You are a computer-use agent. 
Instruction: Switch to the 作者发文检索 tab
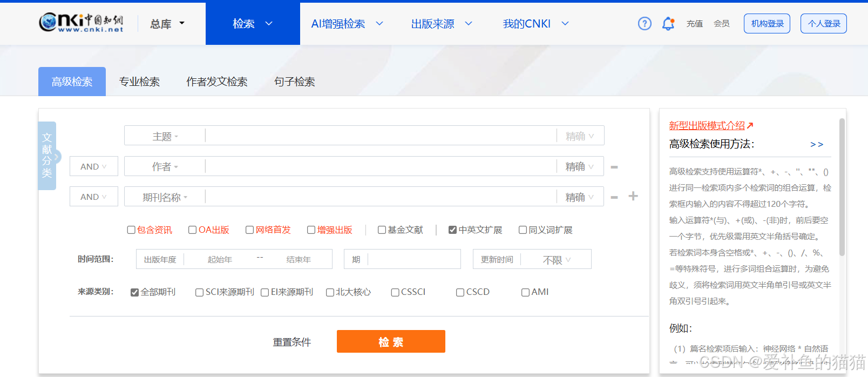click(217, 82)
